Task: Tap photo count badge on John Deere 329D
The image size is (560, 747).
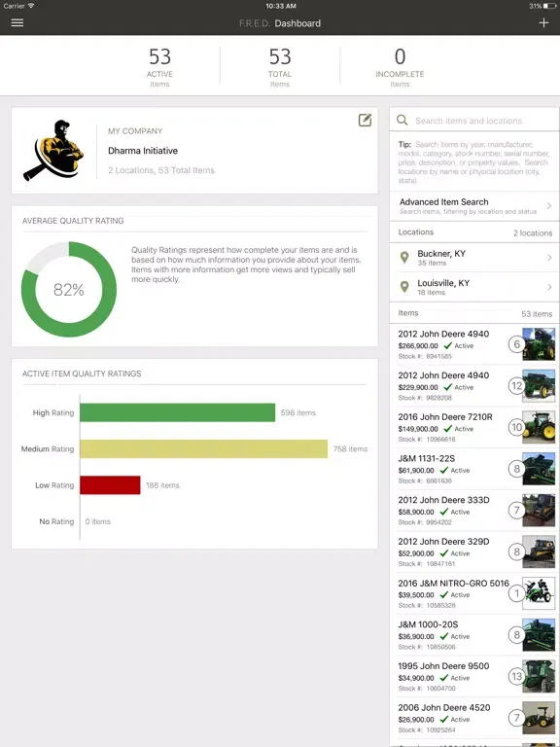Action: click(x=516, y=551)
